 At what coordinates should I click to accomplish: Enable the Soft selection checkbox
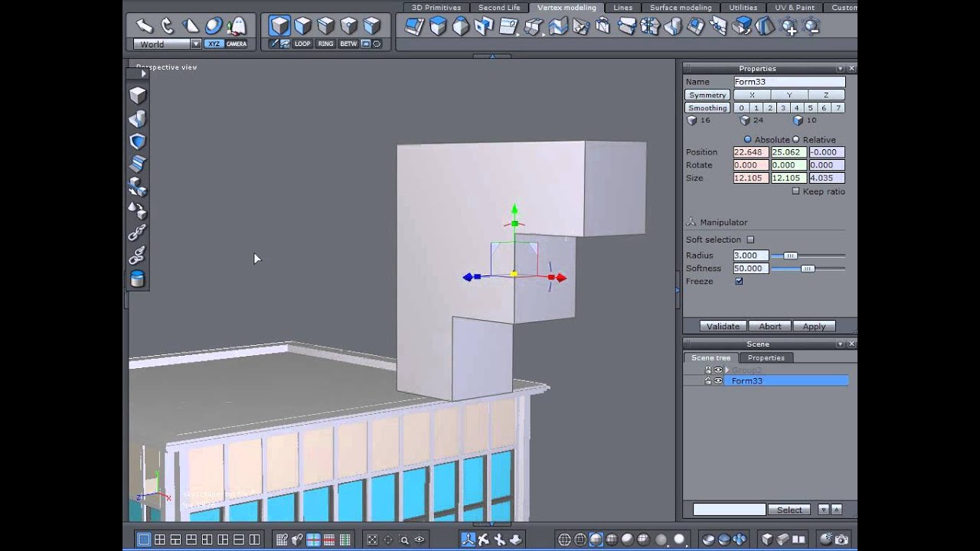(750, 240)
